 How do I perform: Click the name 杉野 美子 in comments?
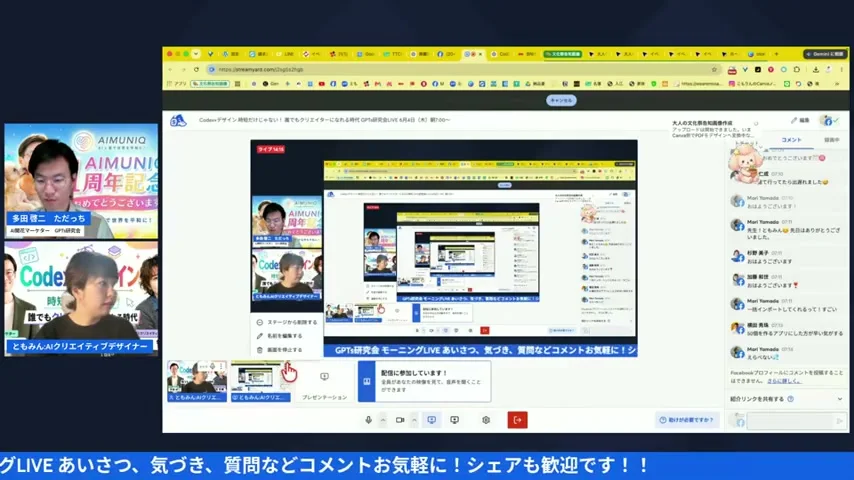[757, 253]
